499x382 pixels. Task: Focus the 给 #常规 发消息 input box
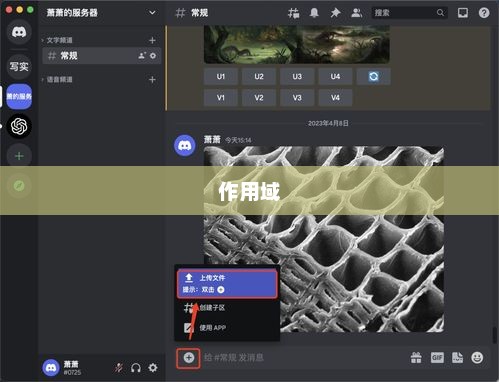[x=303, y=358]
